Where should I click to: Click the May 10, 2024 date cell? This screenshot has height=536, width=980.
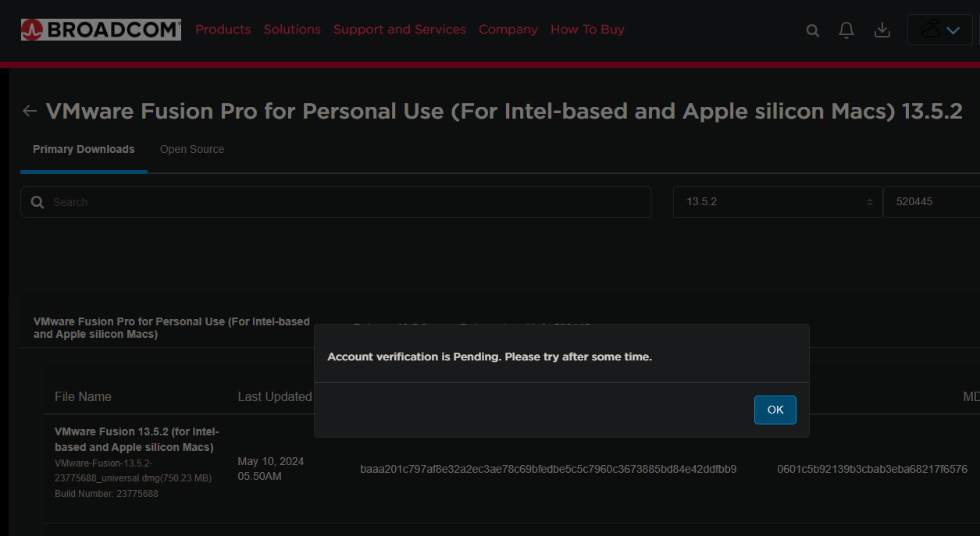click(271, 468)
